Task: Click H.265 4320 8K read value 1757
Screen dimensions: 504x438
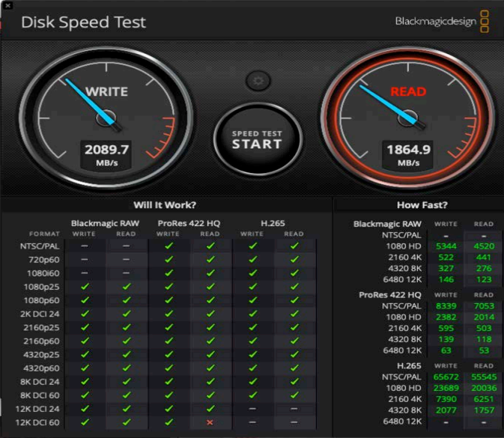Action: (x=484, y=410)
